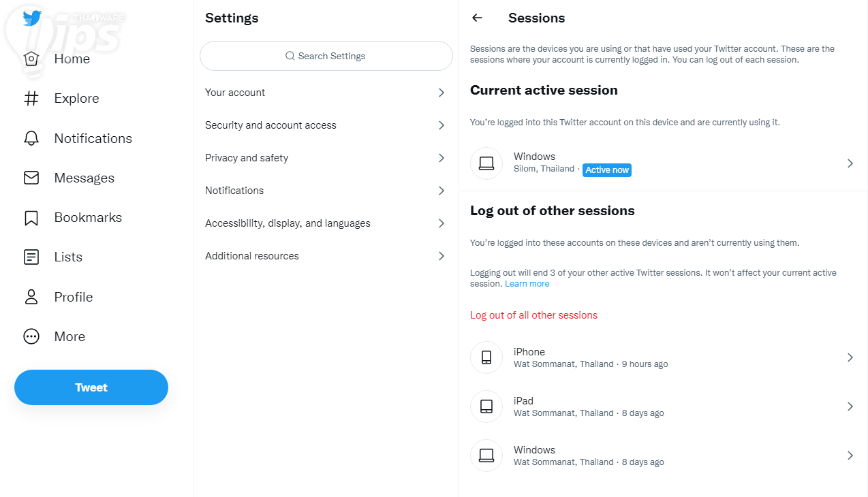Expand the iPad session chevron
Viewport: 868px width, 497px height.
850,406
